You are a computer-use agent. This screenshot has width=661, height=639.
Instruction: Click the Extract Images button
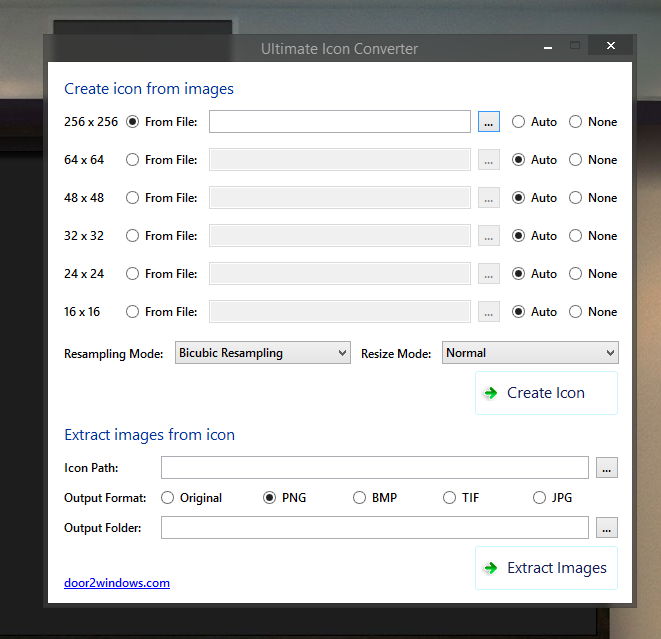[546, 568]
